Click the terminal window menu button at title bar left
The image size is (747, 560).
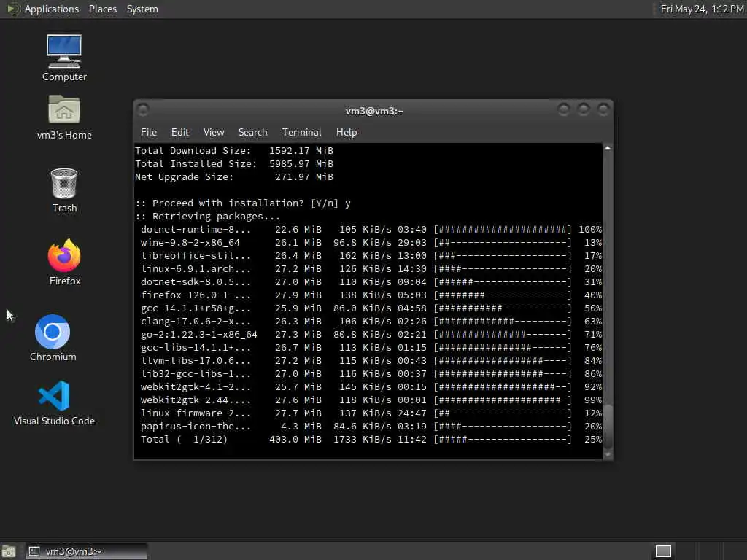click(x=143, y=110)
